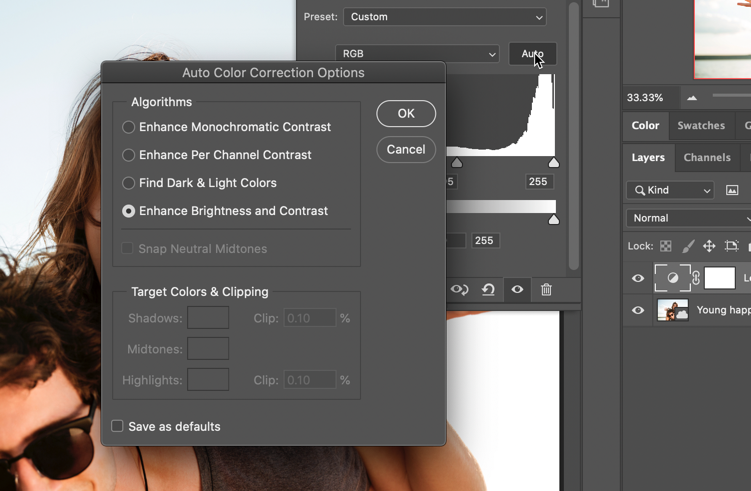Toggle adjustment layer visibility in Properties
This screenshot has height=491, width=751.
click(517, 290)
